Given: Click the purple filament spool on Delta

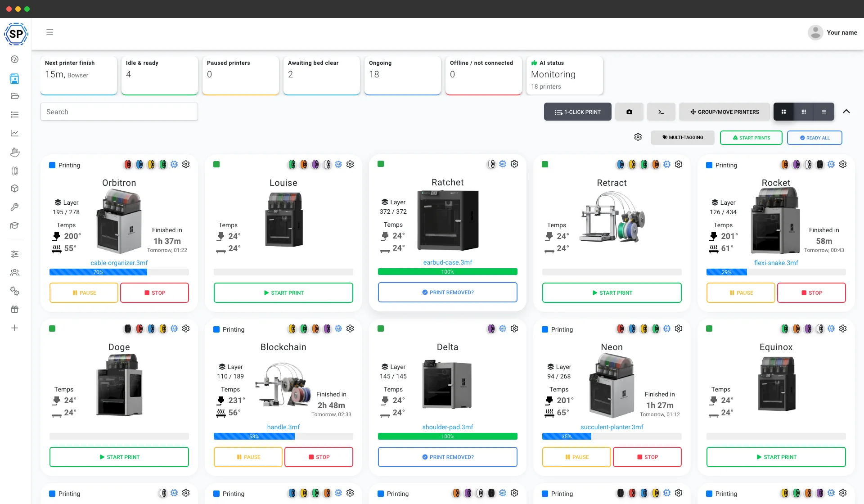Looking at the screenshot, I should tap(491, 329).
